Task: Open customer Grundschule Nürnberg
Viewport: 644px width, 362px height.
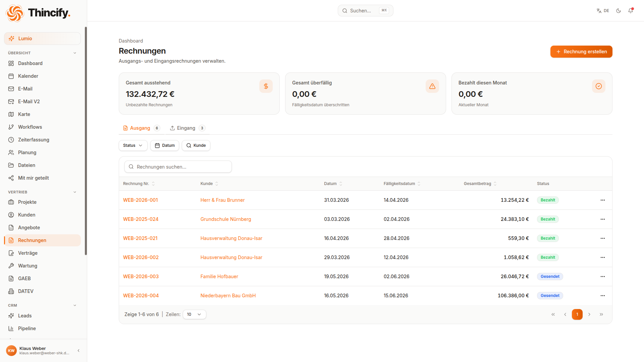Action: pos(226,219)
